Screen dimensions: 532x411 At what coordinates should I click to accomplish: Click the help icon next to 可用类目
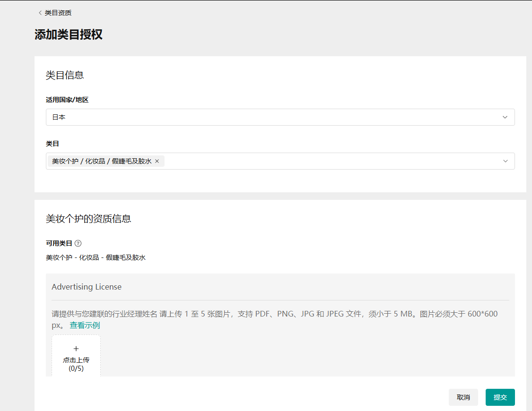[78, 243]
